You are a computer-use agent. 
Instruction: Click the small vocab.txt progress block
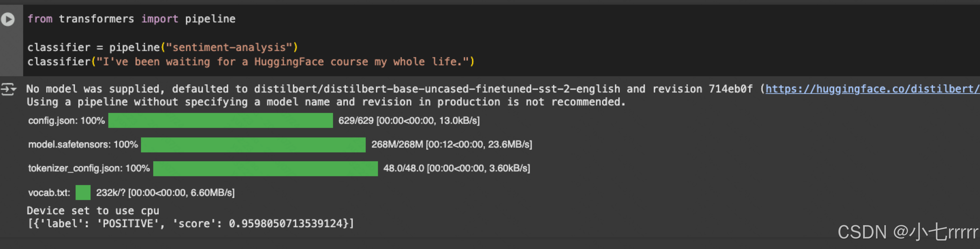[82, 192]
